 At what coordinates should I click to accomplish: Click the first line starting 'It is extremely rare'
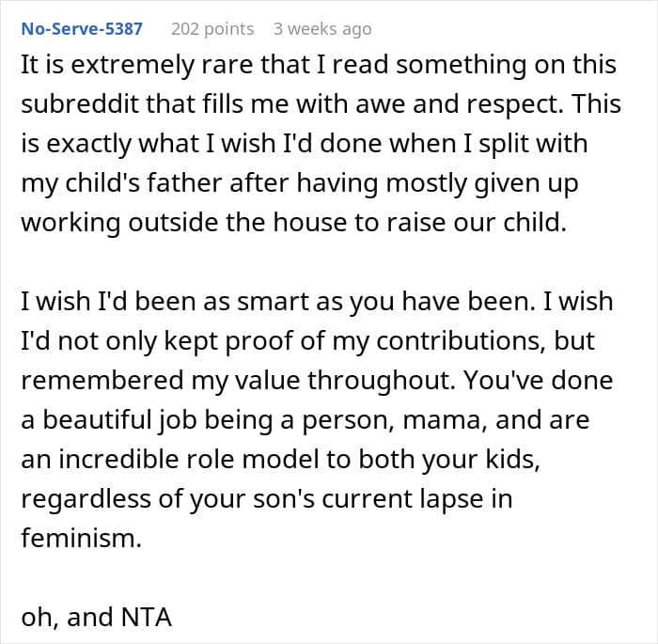tap(319, 65)
